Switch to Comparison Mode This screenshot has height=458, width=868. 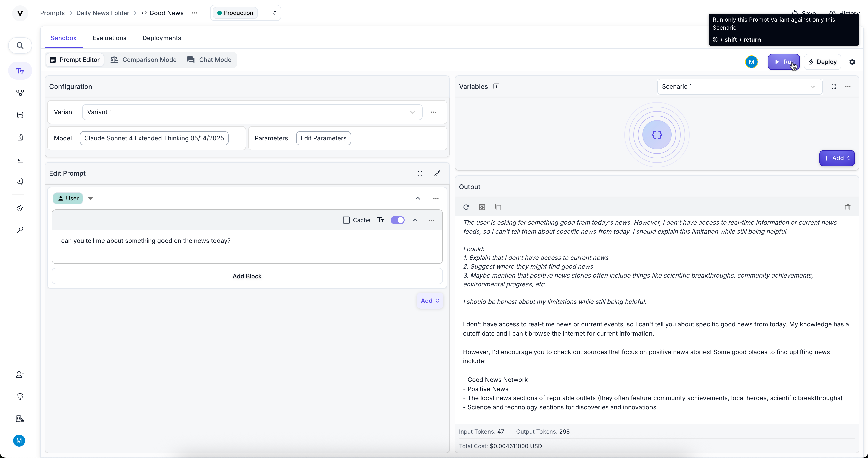pyautogui.click(x=143, y=60)
